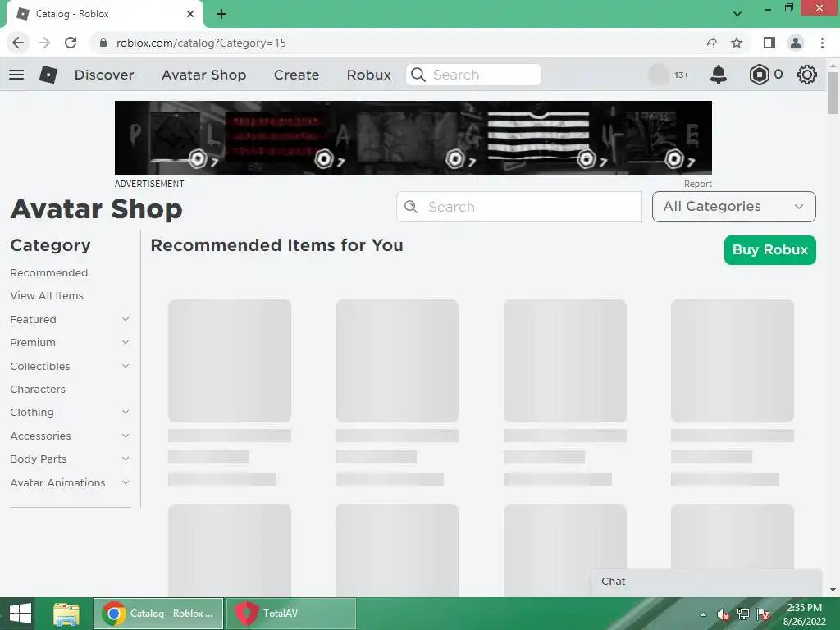The height and width of the screenshot is (630, 840).
Task: Click the network tray icon
Action: tap(743, 614)
